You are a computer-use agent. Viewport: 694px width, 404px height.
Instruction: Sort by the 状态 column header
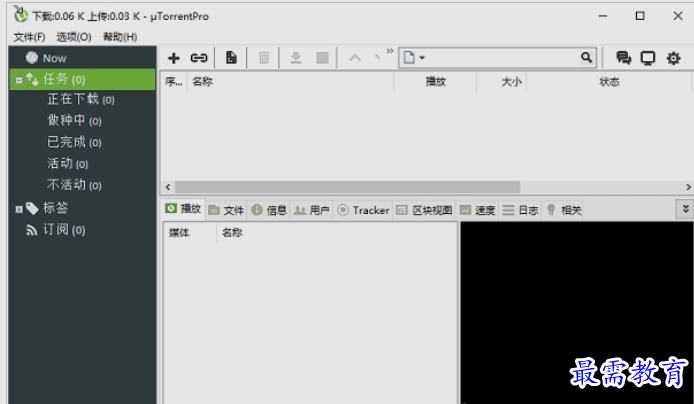pos(609,81)
